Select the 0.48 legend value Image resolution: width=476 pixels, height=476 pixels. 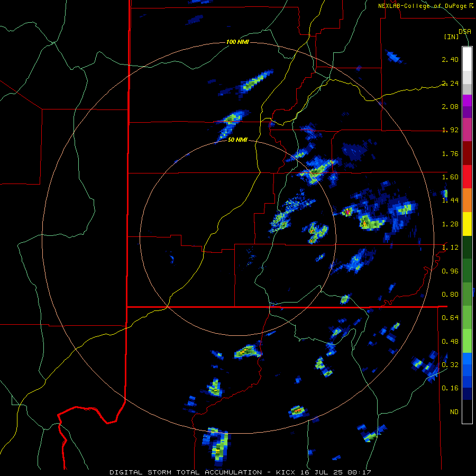point(450,342)
